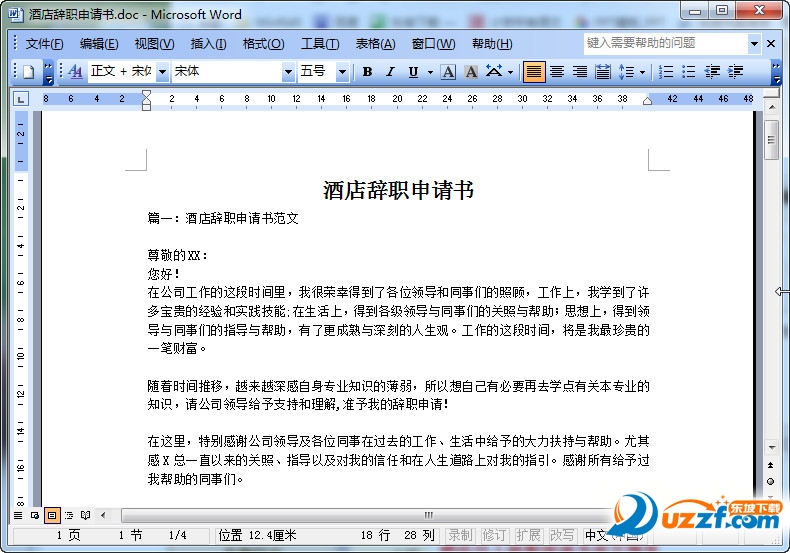Image resolution: width=790 pixels, height=553 pixels.
Task: Open the 文件(F) menu
Action: click(44, 44)
